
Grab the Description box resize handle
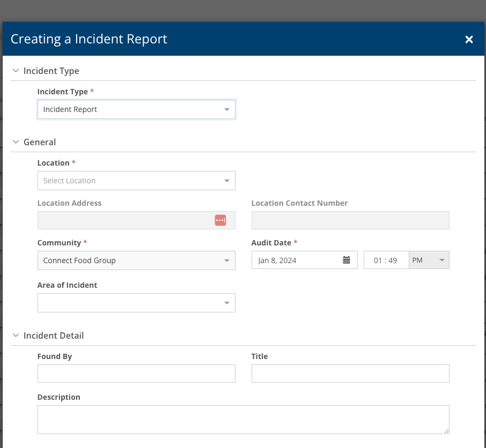pyautogui.click(x=446, y=431)
